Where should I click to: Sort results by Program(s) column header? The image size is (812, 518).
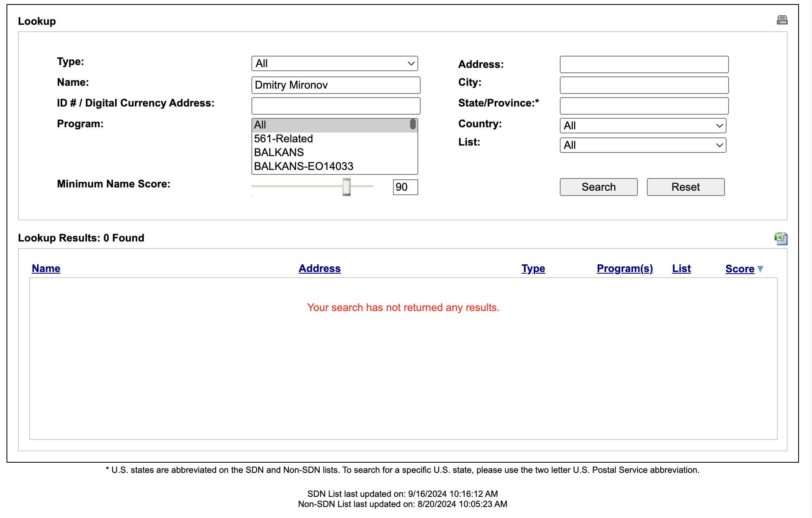pyautogui.click(x=625, y=268)
